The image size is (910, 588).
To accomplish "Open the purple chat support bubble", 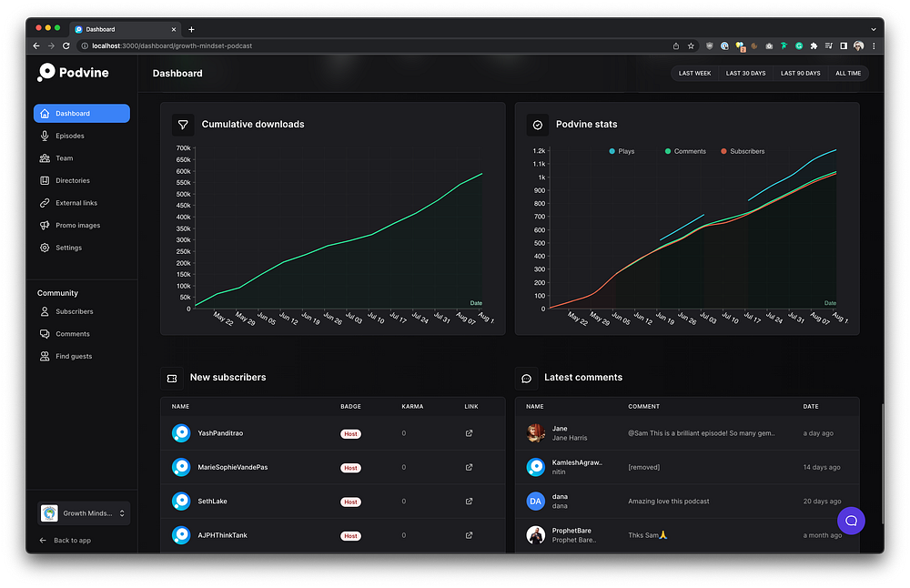I will point(851,521).
